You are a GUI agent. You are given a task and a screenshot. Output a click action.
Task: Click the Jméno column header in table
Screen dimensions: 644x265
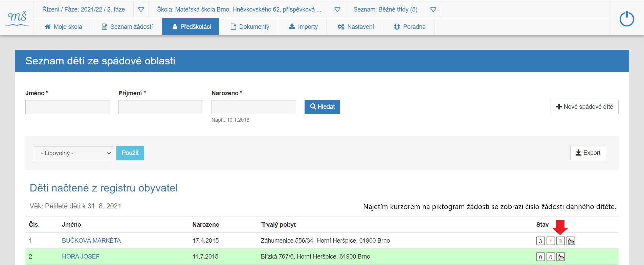(71, 225)
